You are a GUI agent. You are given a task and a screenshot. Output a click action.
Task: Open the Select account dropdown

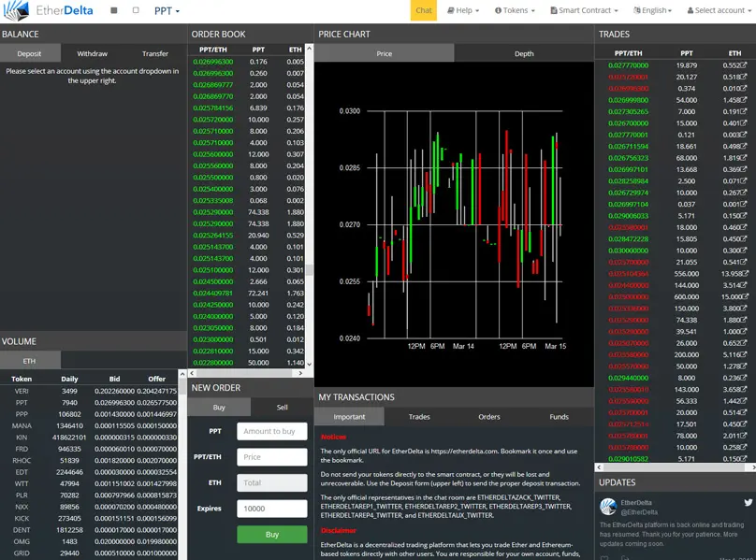[719, 10]
